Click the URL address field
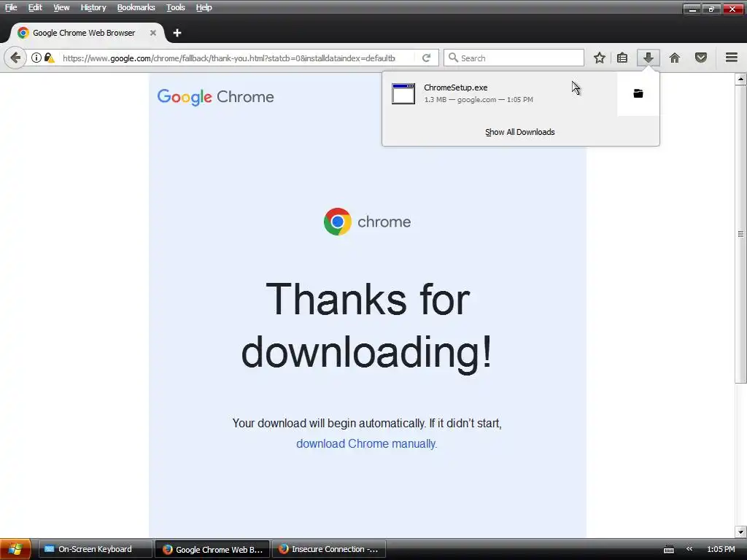Image resolution: width=747 pixels, height=560 pixels. pyautogui.click(x=228, y=58)
